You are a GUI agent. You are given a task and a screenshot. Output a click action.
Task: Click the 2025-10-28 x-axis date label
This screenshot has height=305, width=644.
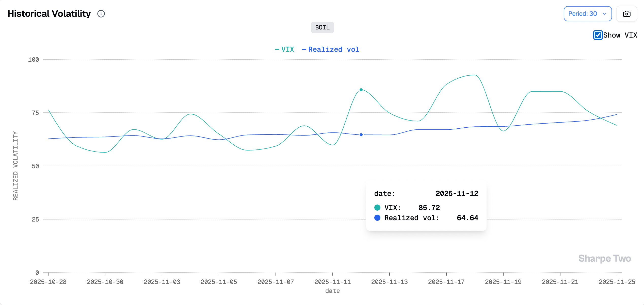(48, 282)
